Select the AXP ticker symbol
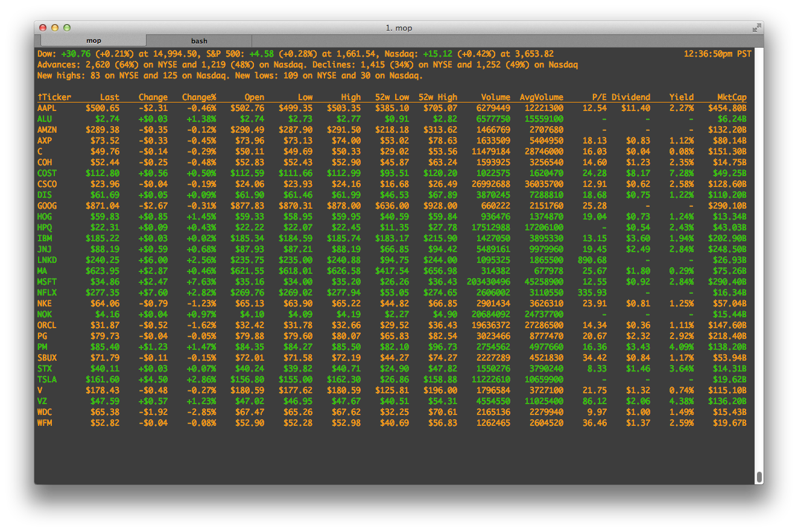The image size is (798, 532). point(45,141)
